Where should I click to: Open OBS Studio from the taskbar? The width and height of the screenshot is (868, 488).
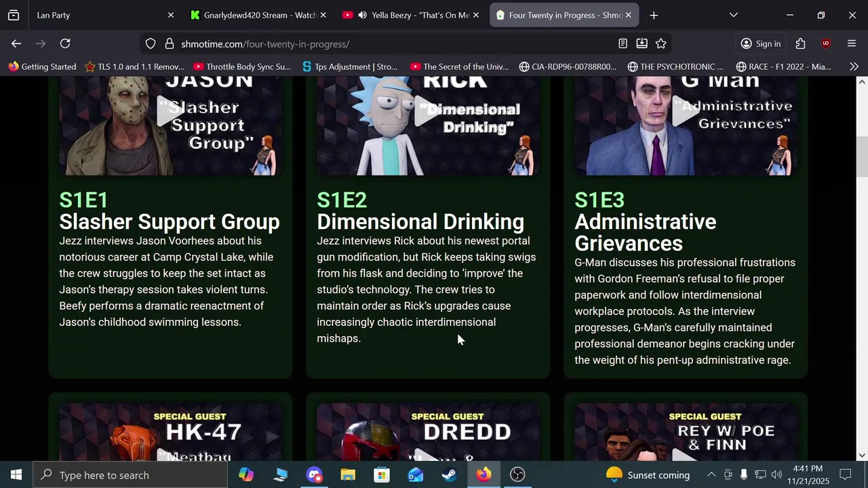click(517, 474)
